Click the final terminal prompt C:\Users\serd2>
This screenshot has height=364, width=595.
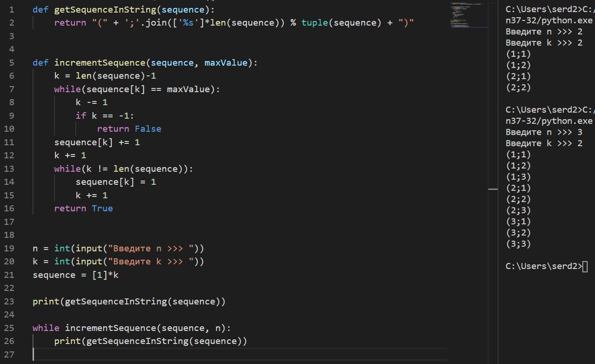tap(544, 266)
